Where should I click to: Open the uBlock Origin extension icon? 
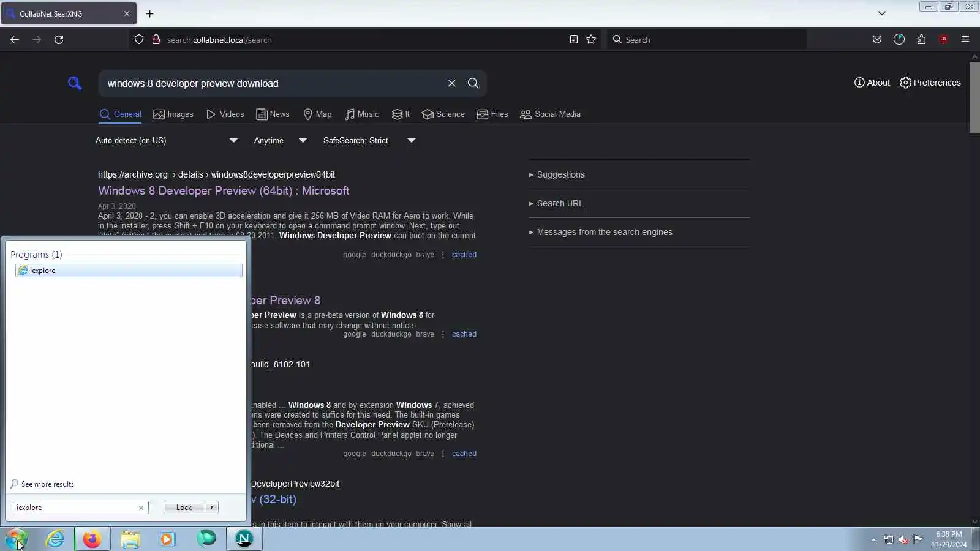pos(943,40)
